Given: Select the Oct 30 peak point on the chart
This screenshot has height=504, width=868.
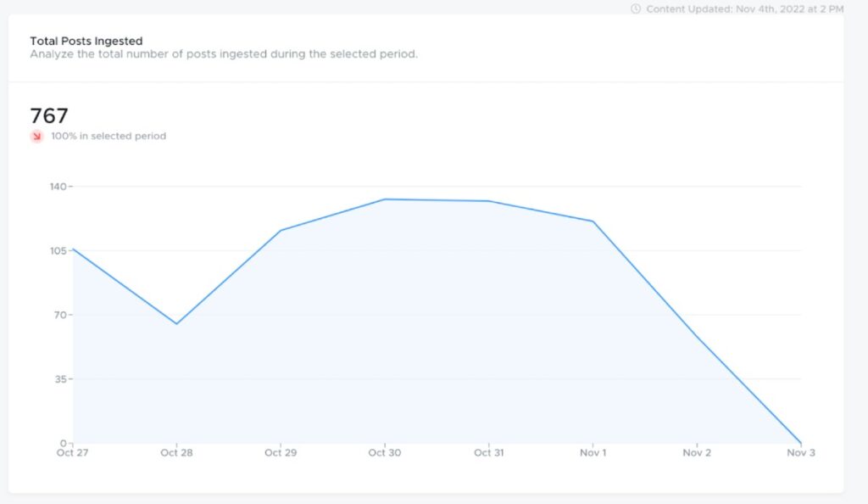Looking at the screenshot, I should (x=385, y=199).
